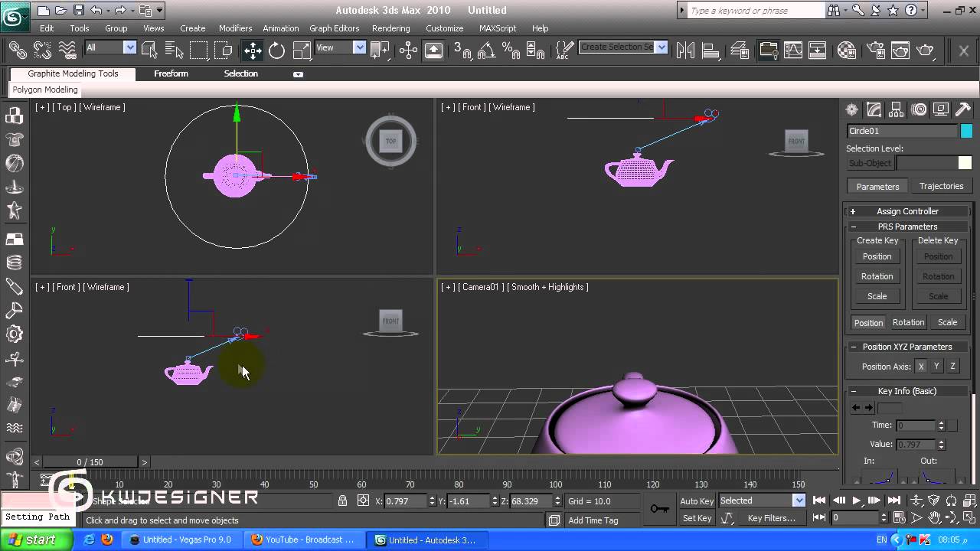Open the Material Editor
Viewport: 980px width, 551px height.
click(846, 51)
